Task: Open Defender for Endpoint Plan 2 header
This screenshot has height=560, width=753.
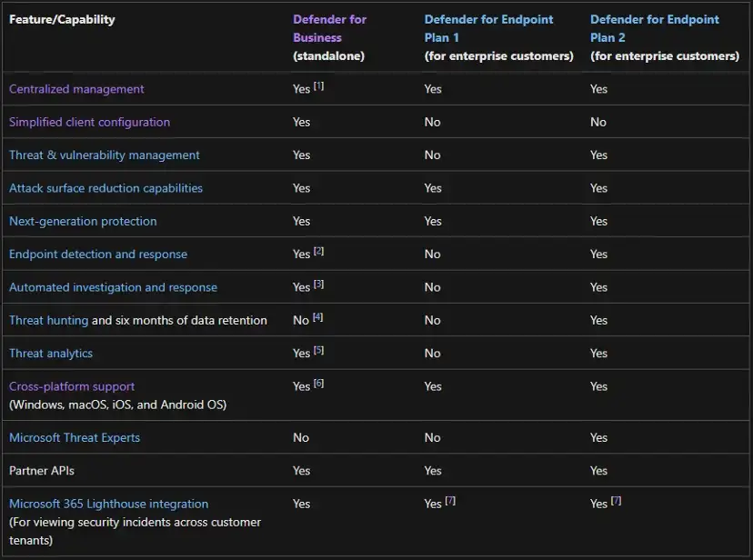Action: click(x=654, y=28)
